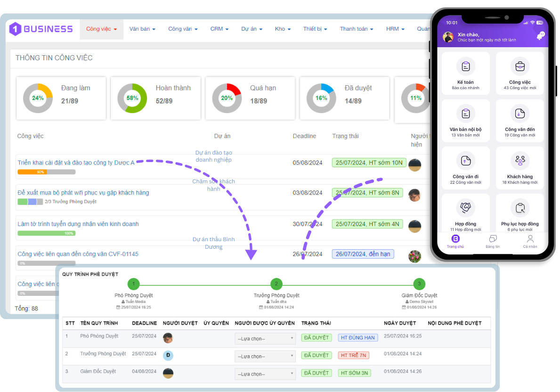Click HT SỚM 3N badge
Screen dimensions: 560x392
354,373
